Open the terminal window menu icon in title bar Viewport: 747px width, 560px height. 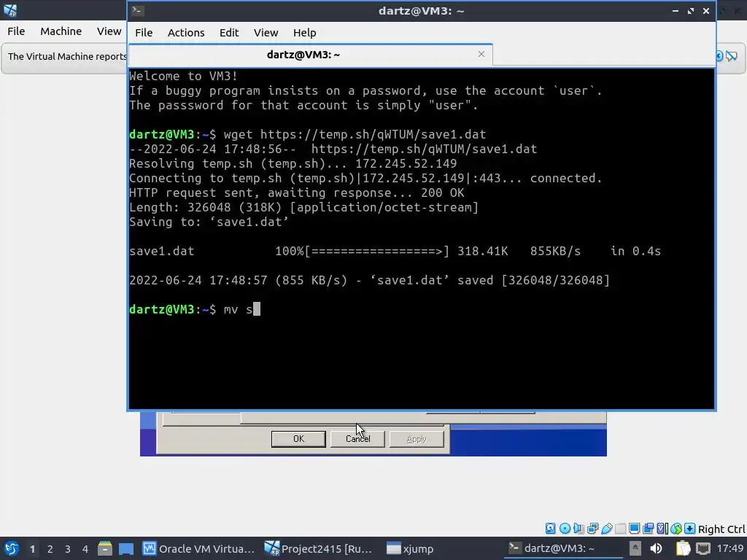pyautogui.click(x=138, y=10)
